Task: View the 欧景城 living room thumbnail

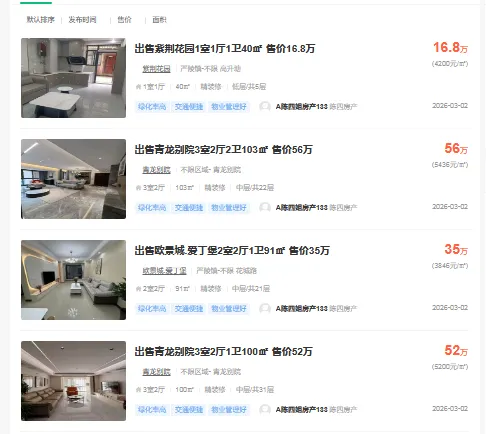Action: pos(73,280)
